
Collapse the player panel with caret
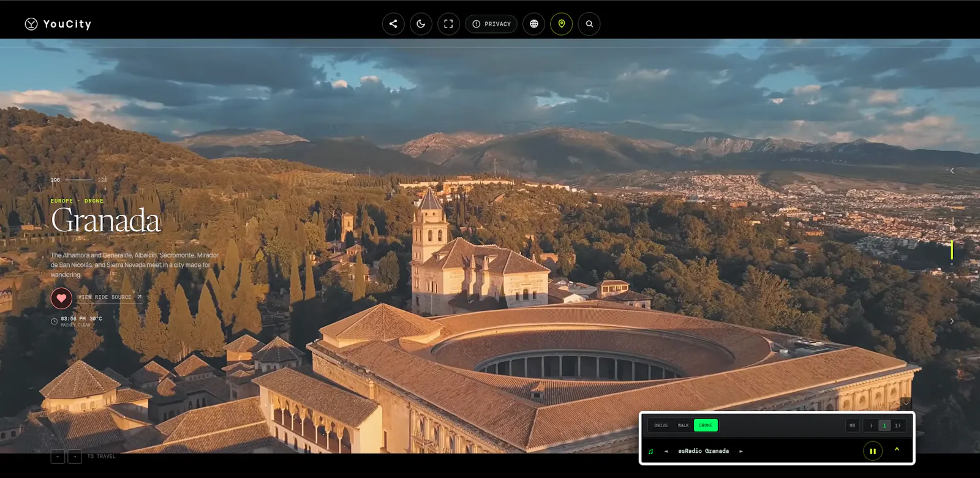click(x=897, y=449)
